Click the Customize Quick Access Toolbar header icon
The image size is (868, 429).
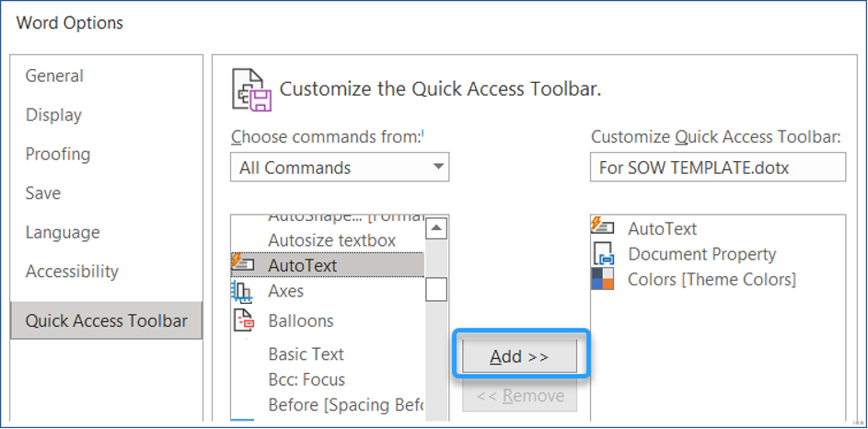tap(251, 89)
